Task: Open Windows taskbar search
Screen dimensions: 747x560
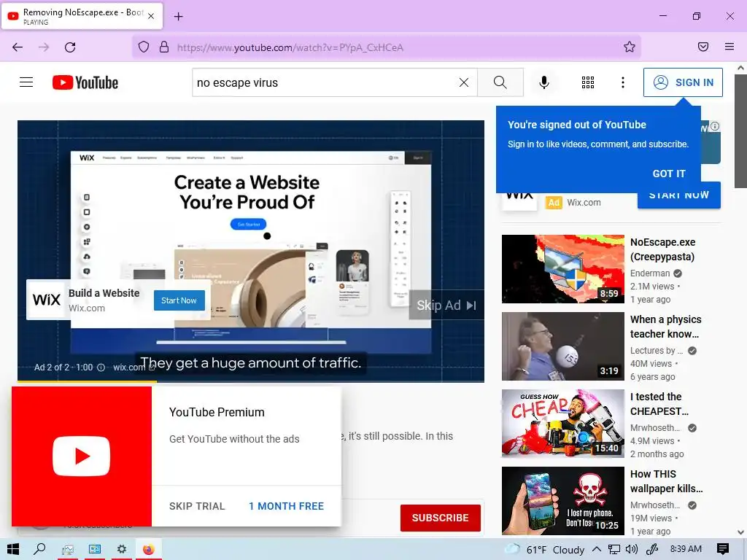Action: (40, 549)
